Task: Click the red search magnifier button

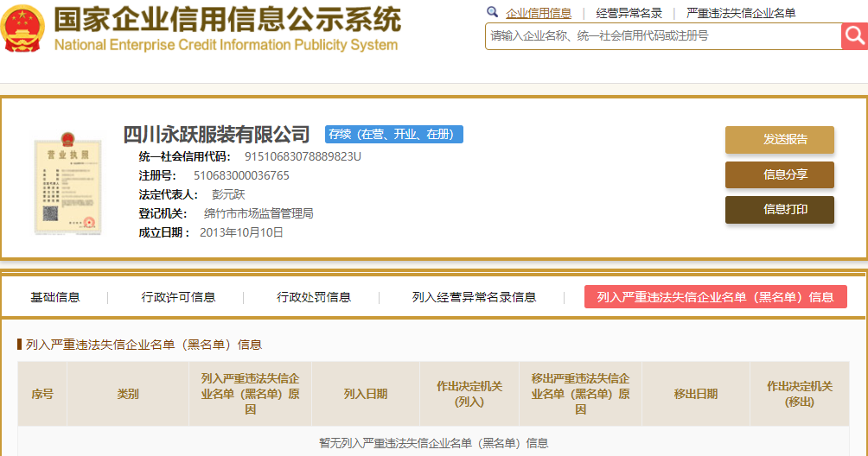Action: (x=854, y=36)
